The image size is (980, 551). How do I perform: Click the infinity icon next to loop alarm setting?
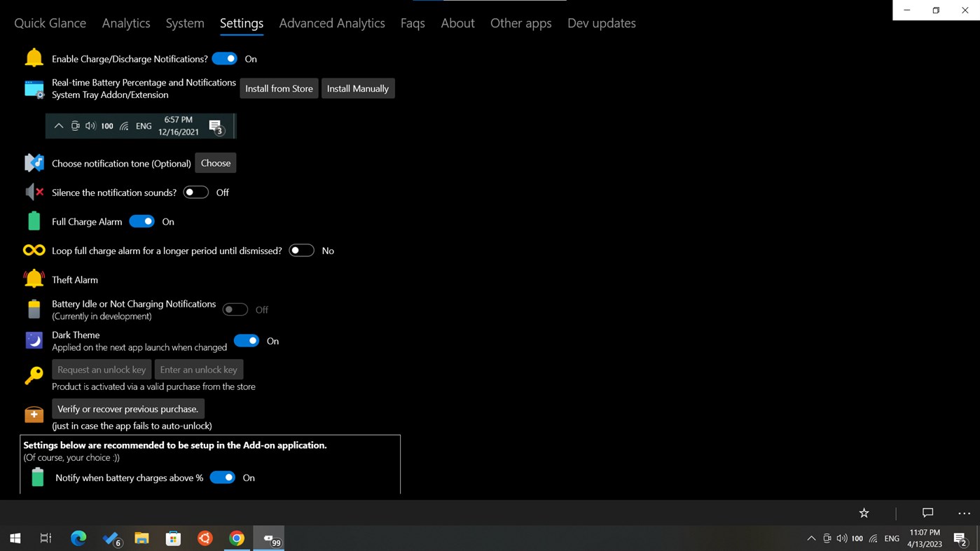point(34,249)
